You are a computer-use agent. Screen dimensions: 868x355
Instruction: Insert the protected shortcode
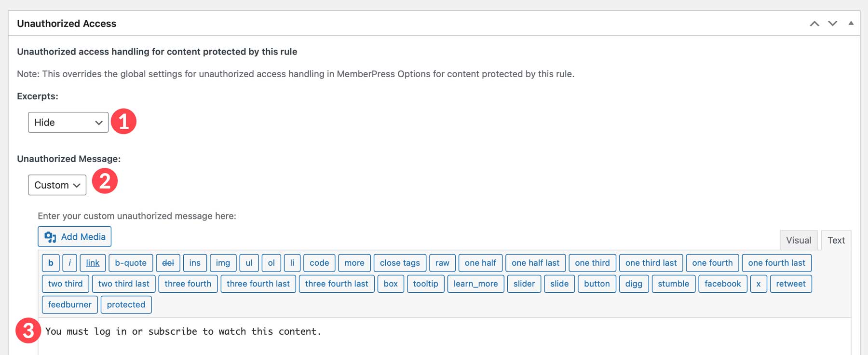click(126, 304)
